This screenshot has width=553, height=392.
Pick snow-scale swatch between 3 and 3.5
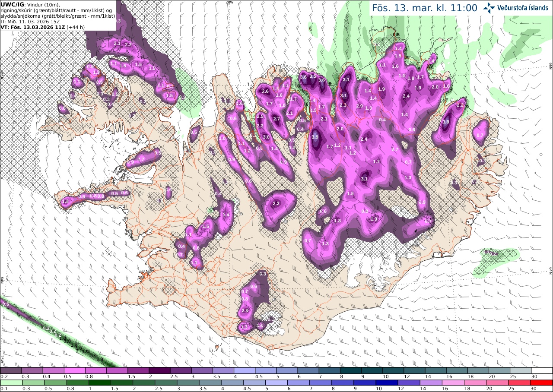[202, 370]
